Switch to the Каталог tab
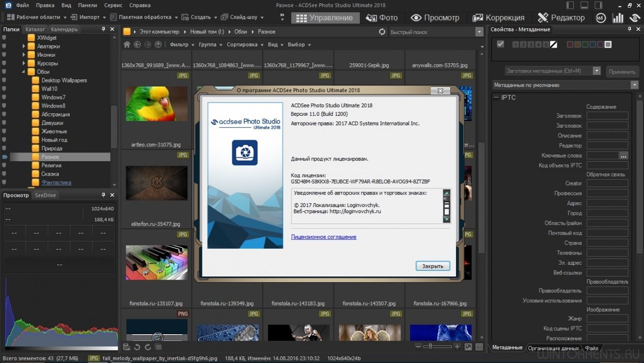This screenshot has height=363, width=644. (35, 29)
